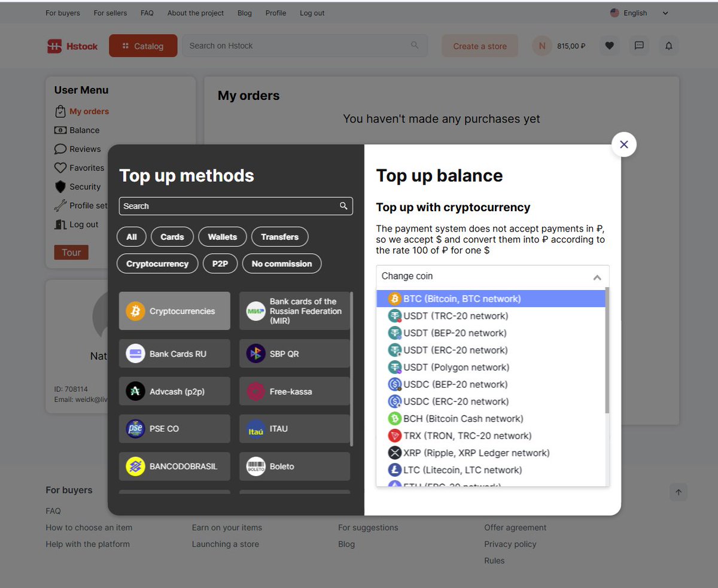
Task: Select USDT (Polygon network) option
Action: point(491,367)
